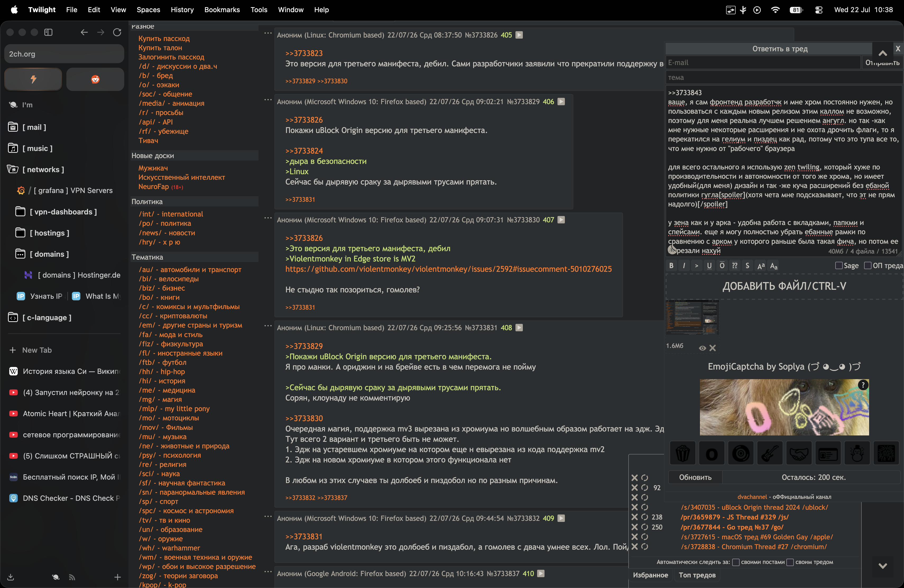Apply bold formatting in reply form
This screenshot has height=588, width=904.
click(x=672, y=265)
